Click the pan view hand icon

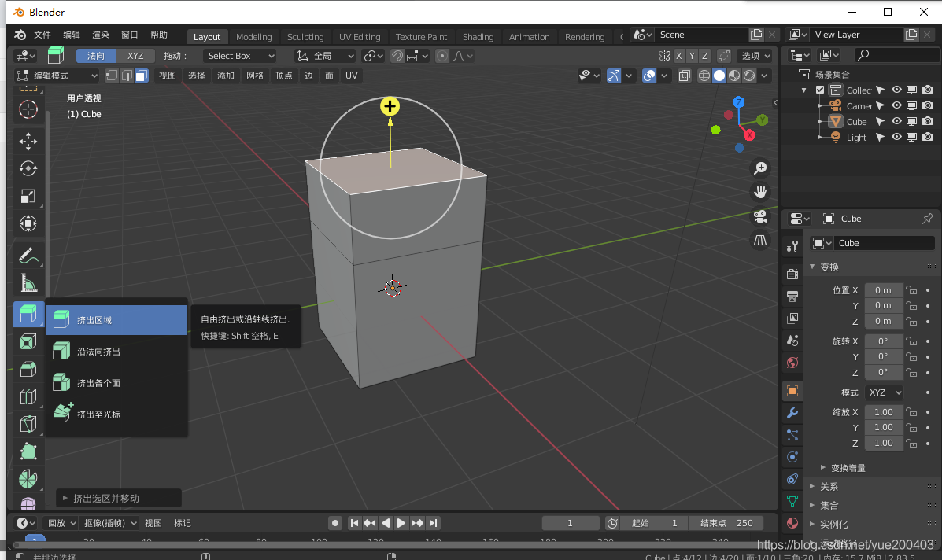point(760,192)
